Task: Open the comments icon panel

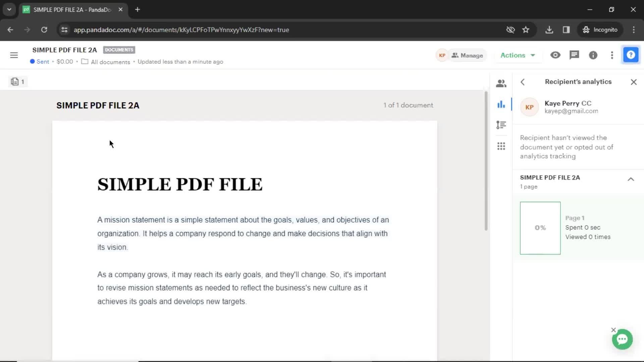Action: (x=574, y=55)
